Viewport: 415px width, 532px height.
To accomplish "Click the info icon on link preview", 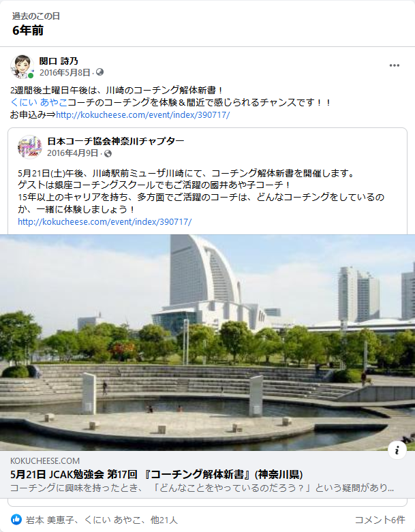I will coord(397,450).
